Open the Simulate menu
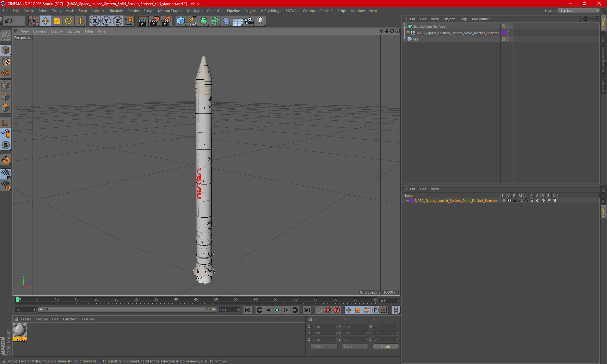607x364 pixels. click(116, 11)
